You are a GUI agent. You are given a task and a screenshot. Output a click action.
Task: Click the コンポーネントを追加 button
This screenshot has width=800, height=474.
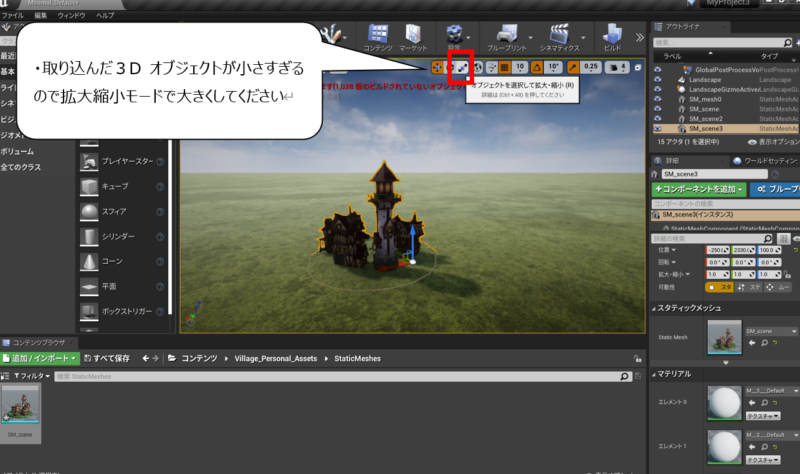coord(699,189)
